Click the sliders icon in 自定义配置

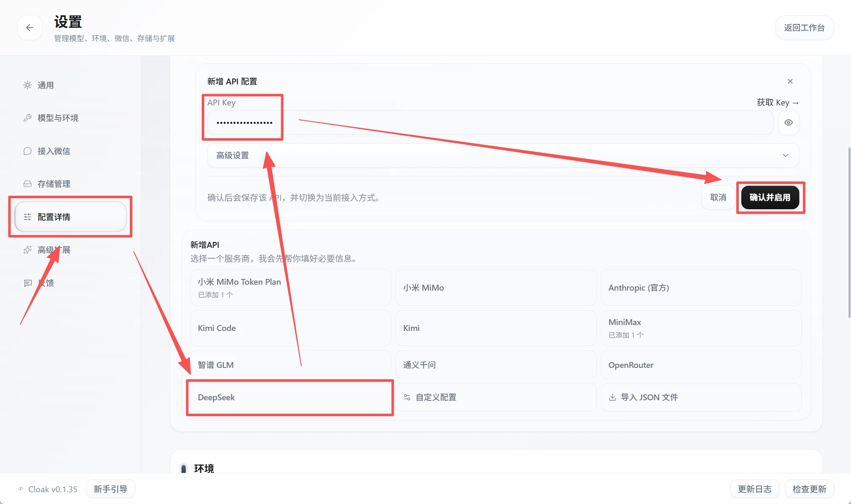407,397
